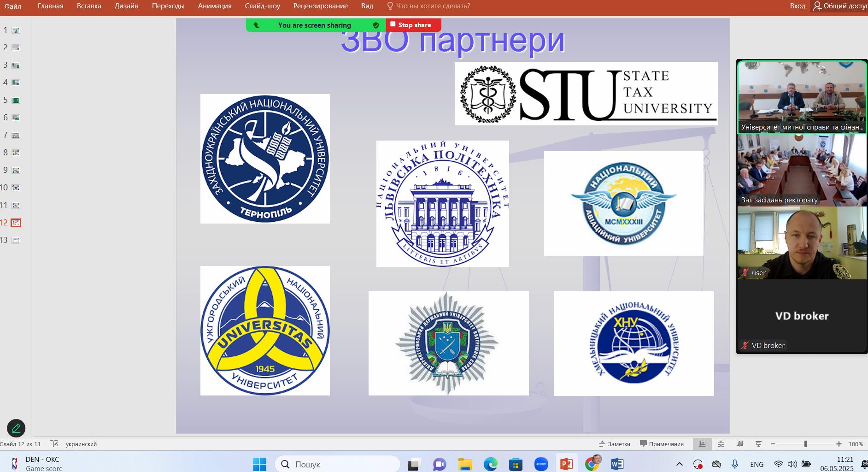
Task: Select slide 3 thumbnail
Action: click(16, 65)
